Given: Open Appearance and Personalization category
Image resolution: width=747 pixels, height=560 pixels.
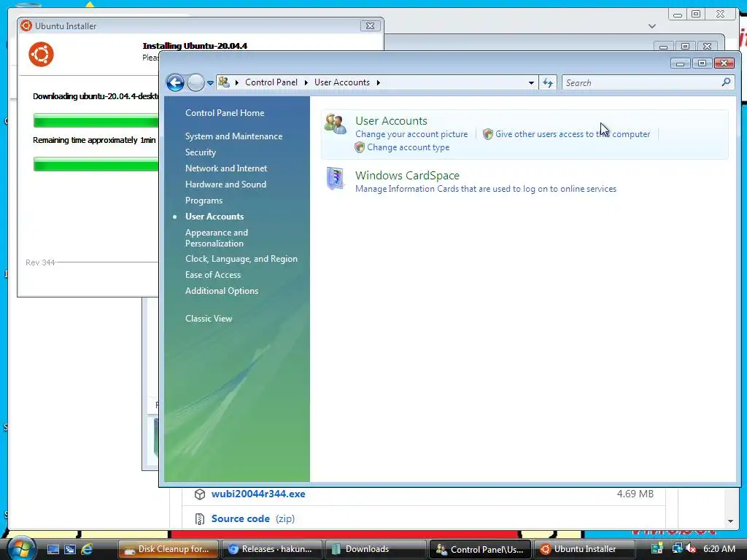Looking at the screenshot, I should tap(217, 238).
